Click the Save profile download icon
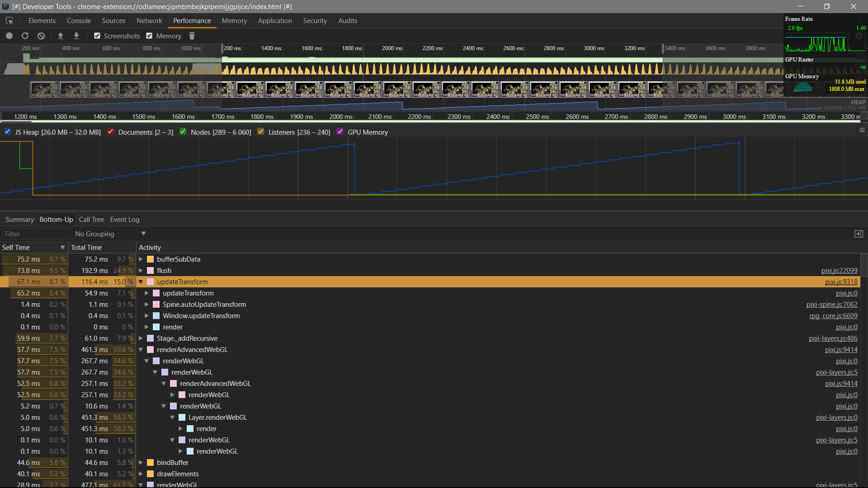This screenshot has width=868, height=488. tap(76, 36)
